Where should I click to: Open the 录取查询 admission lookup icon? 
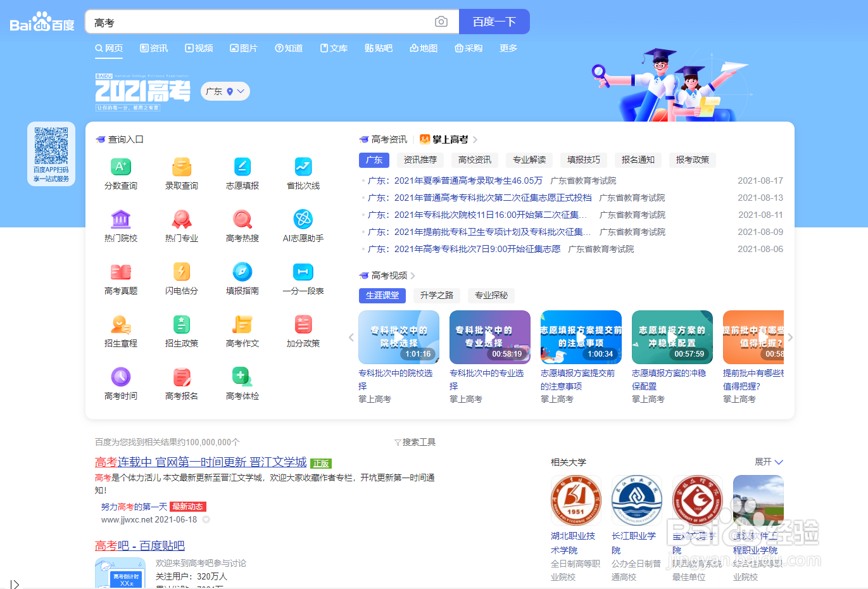(182, 167)
